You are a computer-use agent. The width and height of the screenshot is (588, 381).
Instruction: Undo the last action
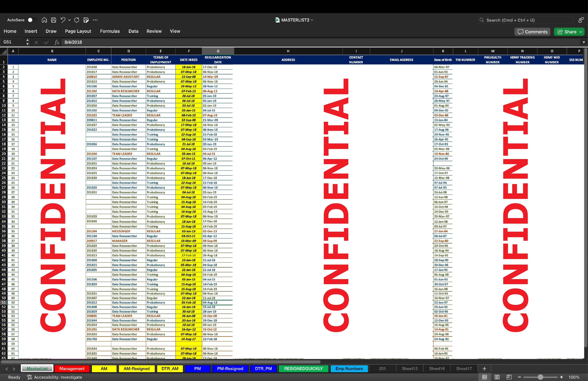tap(63, 20)
